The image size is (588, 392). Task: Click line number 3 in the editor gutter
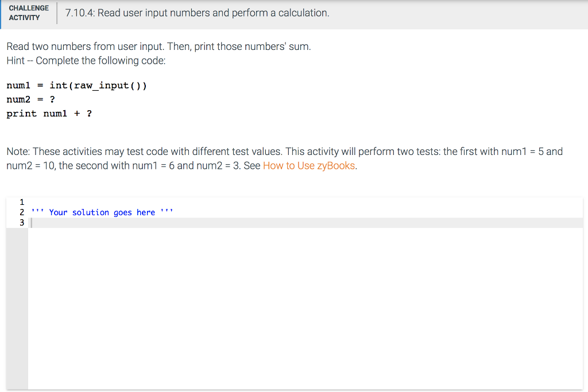tap(22, 223)
